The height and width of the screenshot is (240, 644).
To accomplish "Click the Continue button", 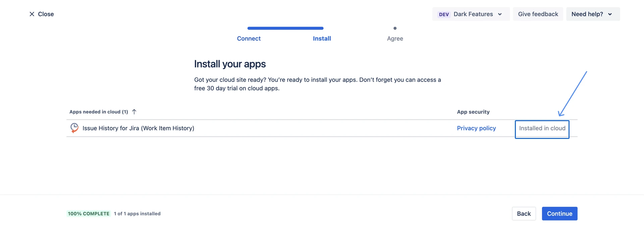I will 559,214.
